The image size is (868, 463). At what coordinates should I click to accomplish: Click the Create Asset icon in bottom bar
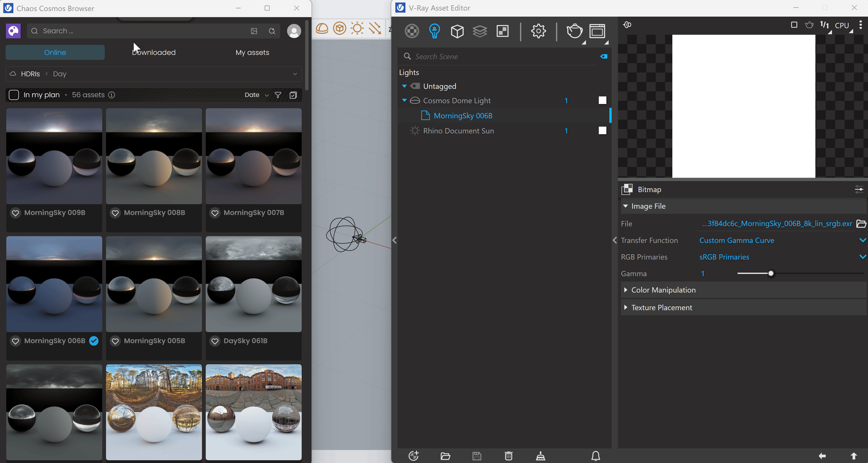(413, 456)
